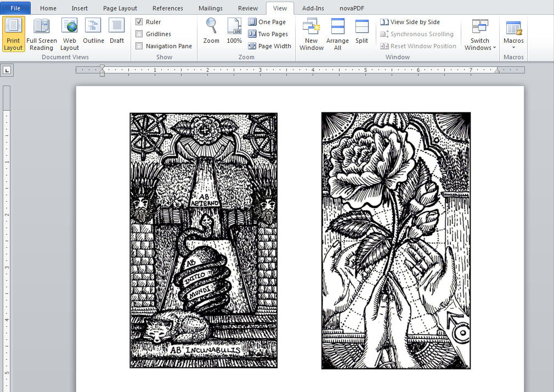Open the File menu tab

[x=15, y=8]
